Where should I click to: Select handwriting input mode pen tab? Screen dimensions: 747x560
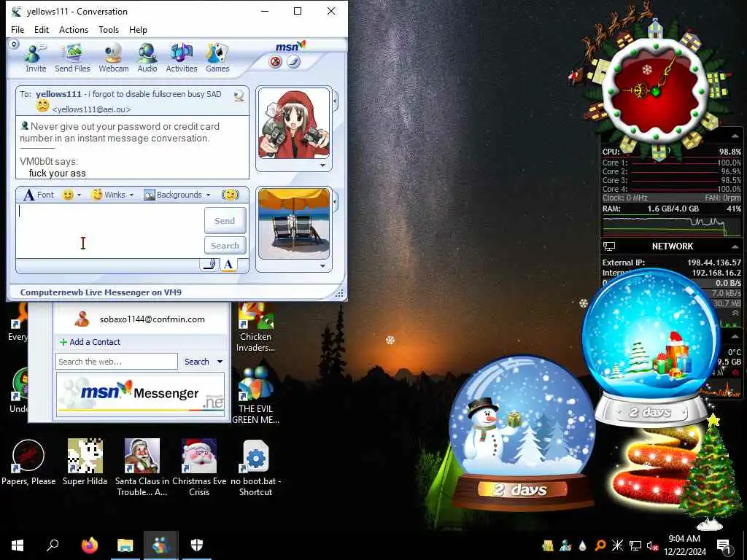tap(209, 264)
